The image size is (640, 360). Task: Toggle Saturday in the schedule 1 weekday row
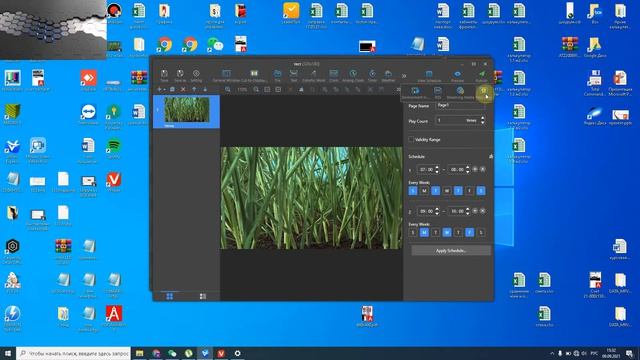pos(481,191)
